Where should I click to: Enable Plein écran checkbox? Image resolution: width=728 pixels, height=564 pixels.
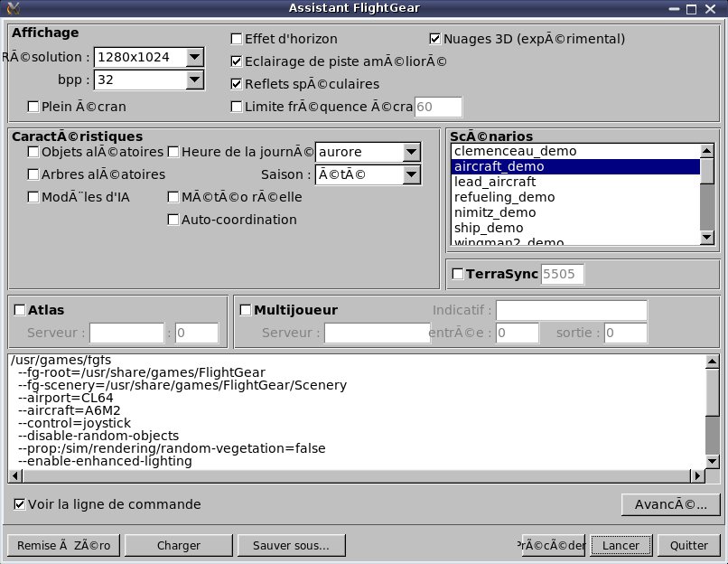pos(33,107)
